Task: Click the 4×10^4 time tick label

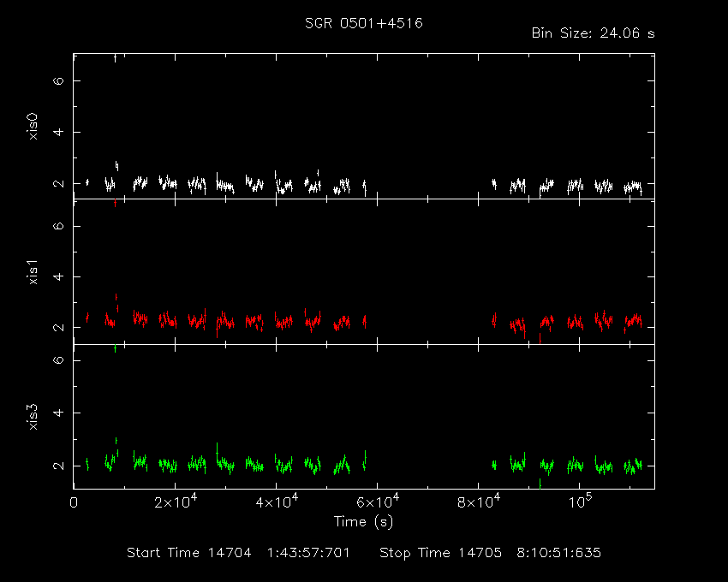Action: (x=277, y=502)
